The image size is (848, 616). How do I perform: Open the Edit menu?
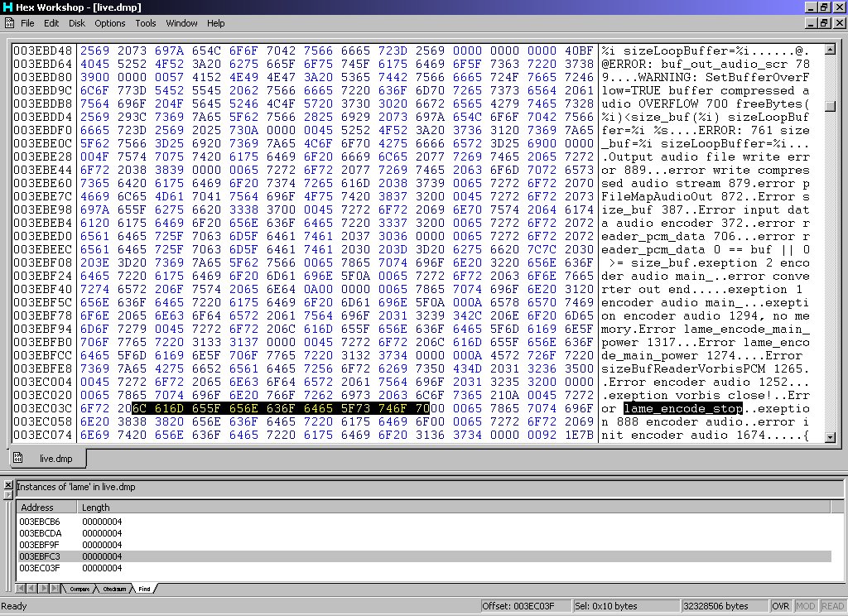51,23
